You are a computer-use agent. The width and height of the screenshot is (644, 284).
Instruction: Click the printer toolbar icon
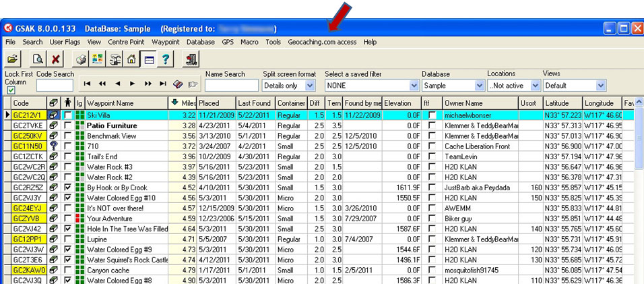[x=81, y=59]
